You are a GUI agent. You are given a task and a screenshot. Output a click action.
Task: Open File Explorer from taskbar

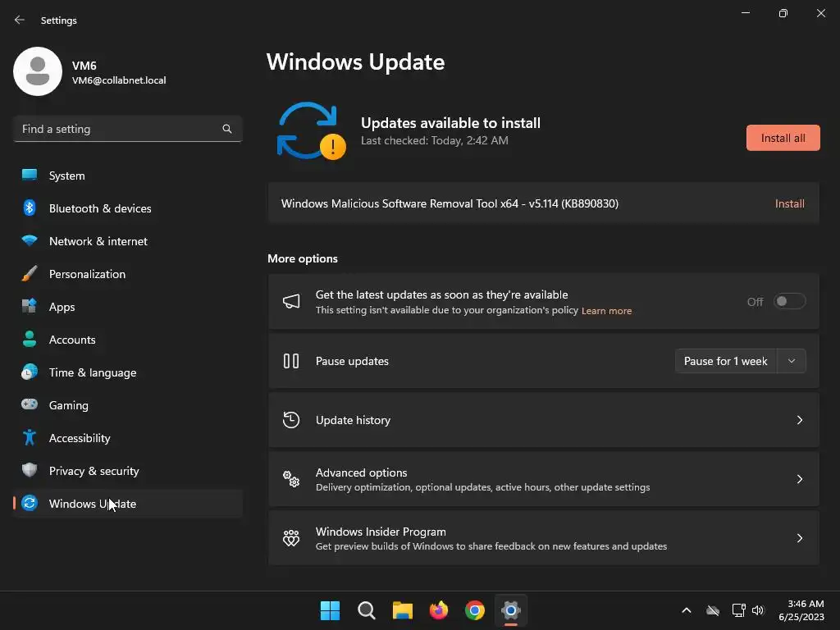pos(402,610)
